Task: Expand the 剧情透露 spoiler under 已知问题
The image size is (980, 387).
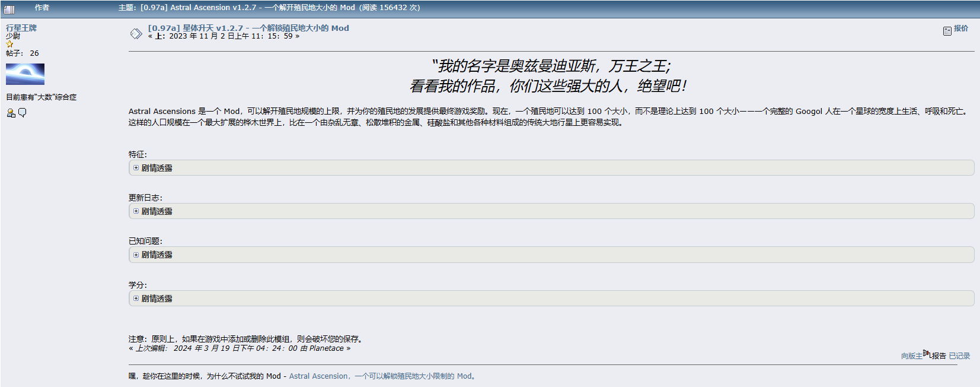Action: (x=157, y=255)
